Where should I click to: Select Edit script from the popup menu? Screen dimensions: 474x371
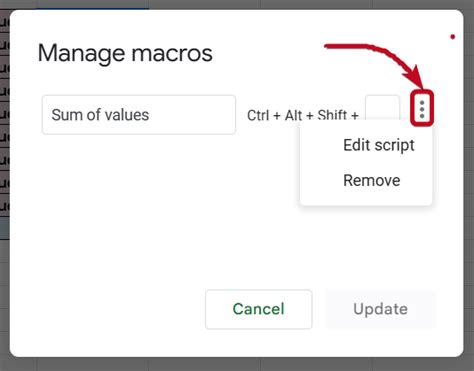pos(379,145)
